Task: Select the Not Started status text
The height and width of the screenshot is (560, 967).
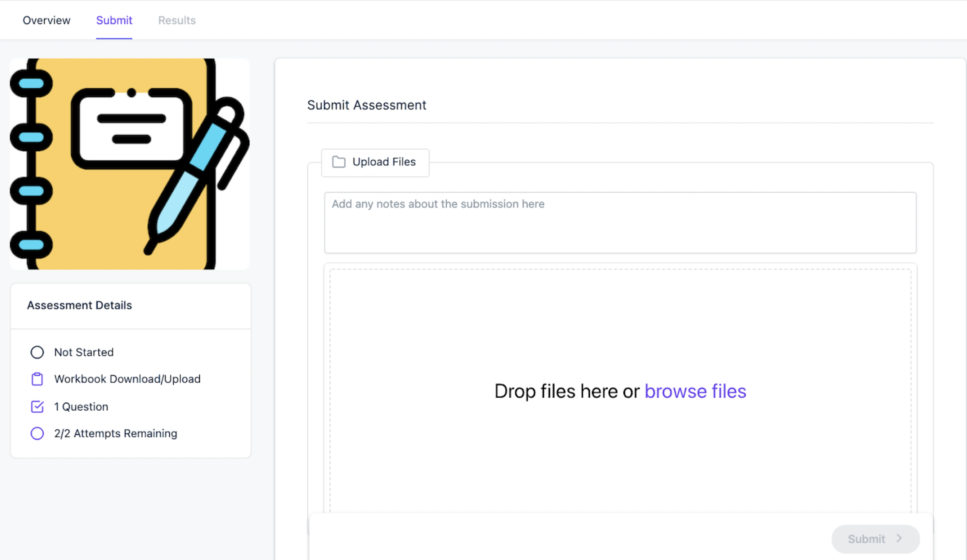Action: tap(84, 352)
